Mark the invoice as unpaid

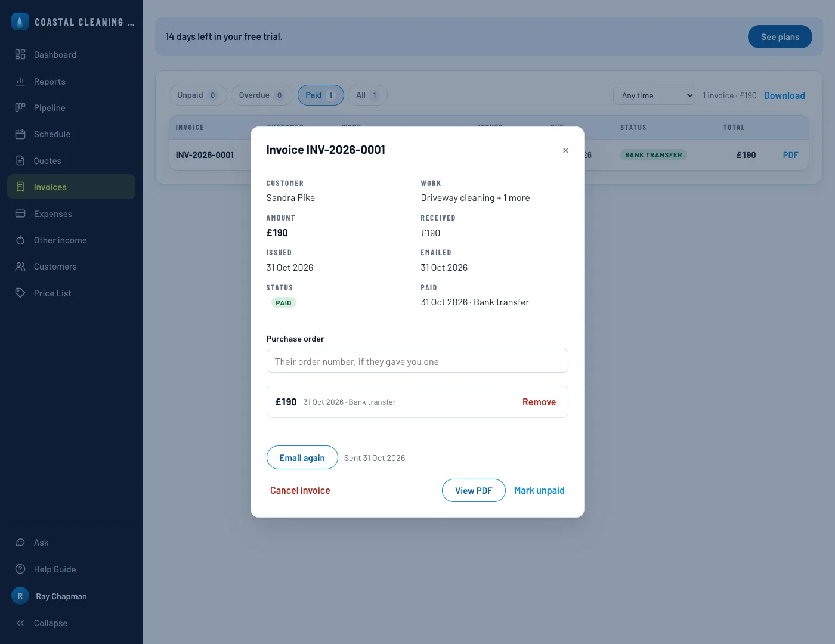(539, 490)
